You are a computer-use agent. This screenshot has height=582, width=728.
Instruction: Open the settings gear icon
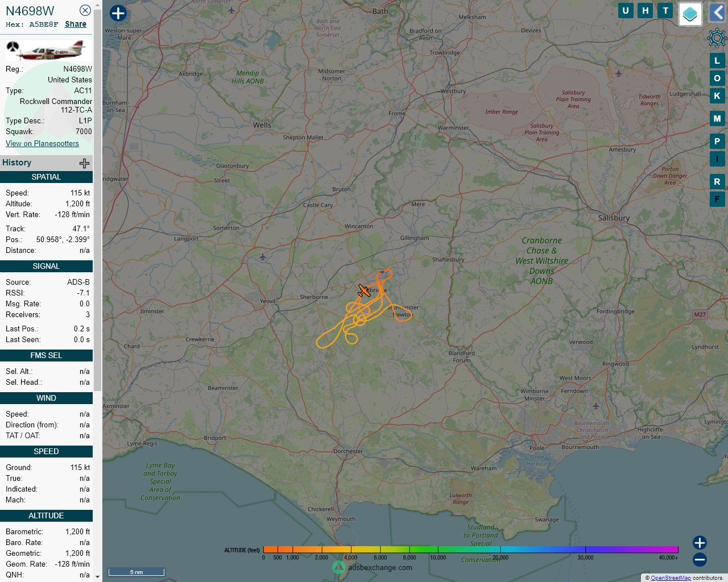click(717, 38)
